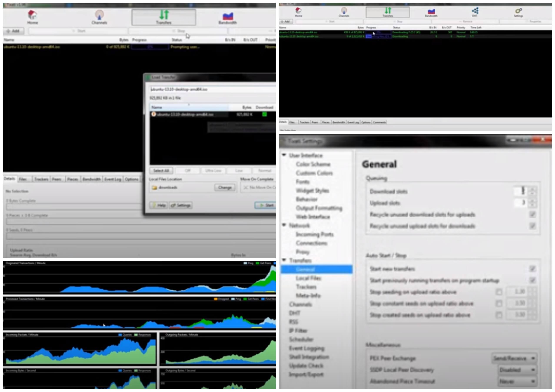The image size is (555, 392).
Task: Collapse the User Interface tree section
Action: pyautogui.click(x=284, y=155)
